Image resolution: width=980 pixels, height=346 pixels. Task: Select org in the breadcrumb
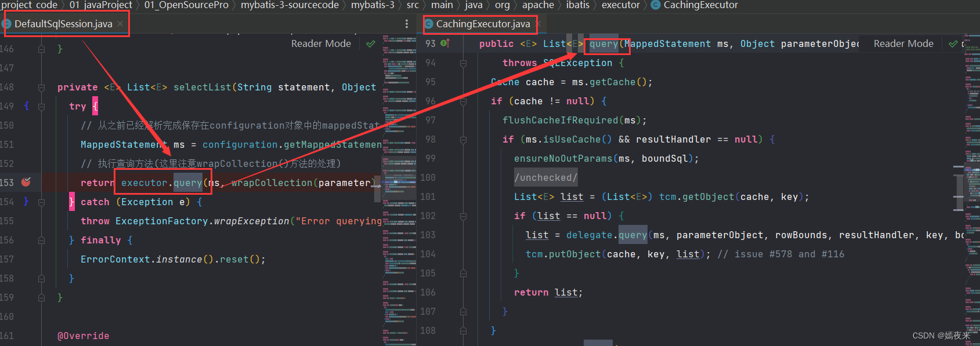coord(502,5)
